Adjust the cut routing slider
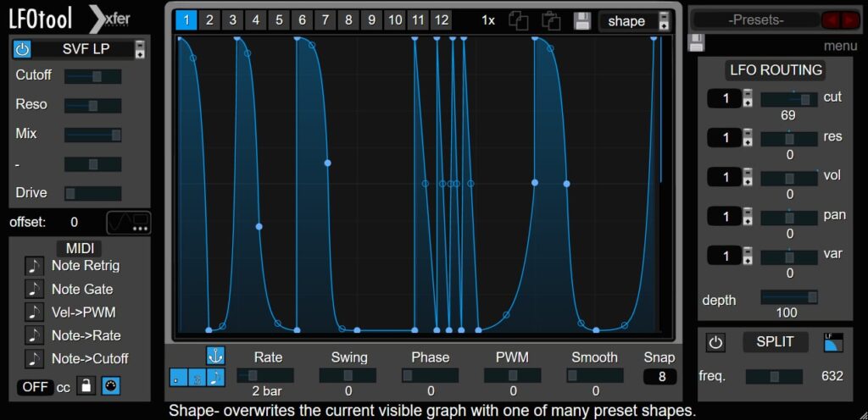The width and height of the screenshot is (868, 420). [x=789, y=99]
